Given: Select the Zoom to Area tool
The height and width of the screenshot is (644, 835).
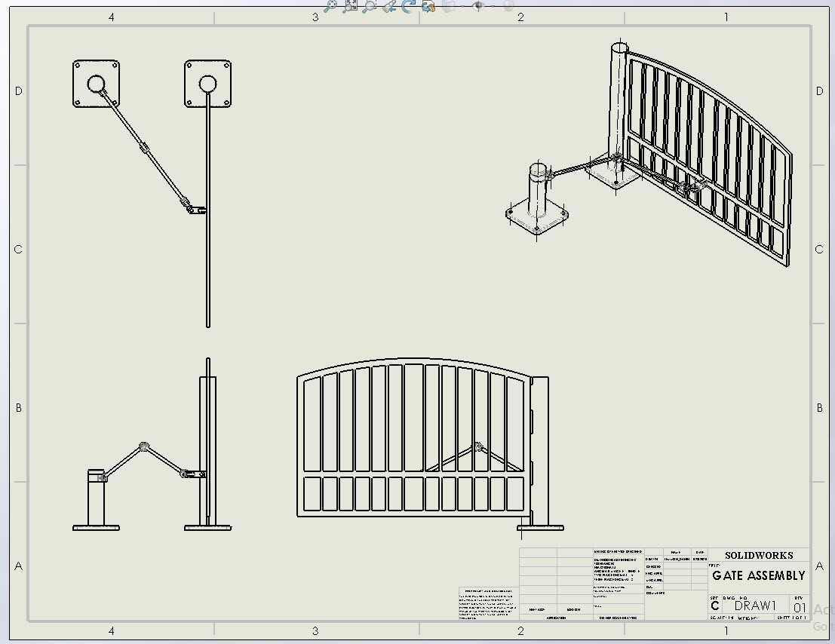Looking at the screenshot, I should point(369,6).
